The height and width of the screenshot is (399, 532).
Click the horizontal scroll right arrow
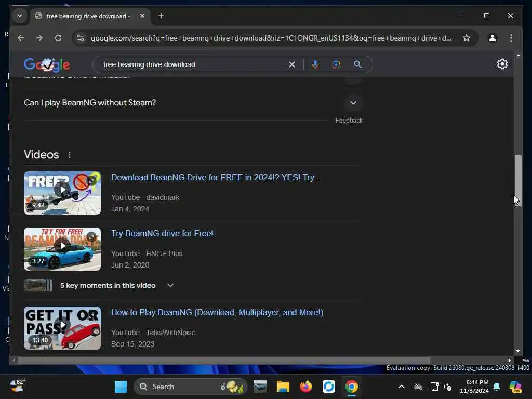pyautogui.click(x=509, y=361)
